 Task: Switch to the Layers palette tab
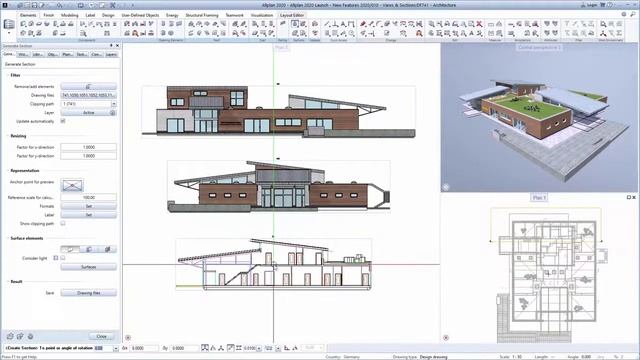point(111,54)
